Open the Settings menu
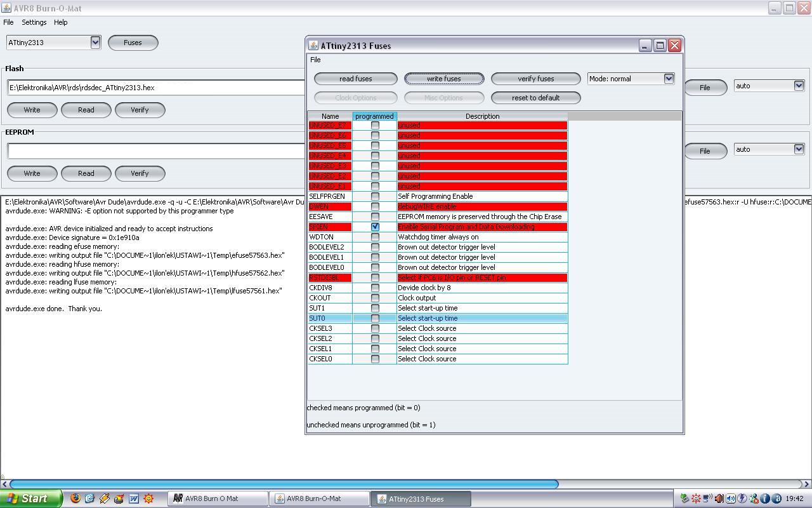The image size is (812, 508). (x=34, y=22)
